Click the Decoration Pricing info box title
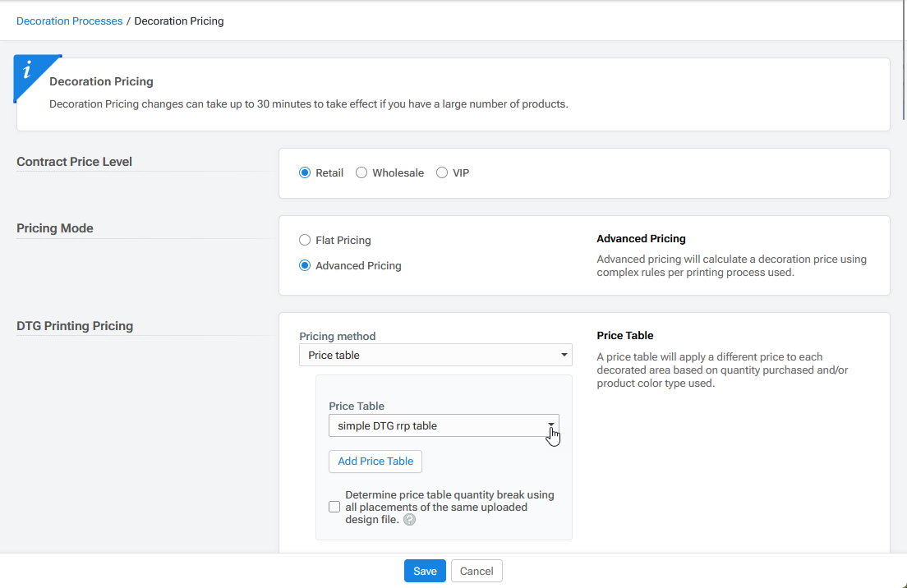Viewport: 907px width, 588px height. click(x=101, y=82)
